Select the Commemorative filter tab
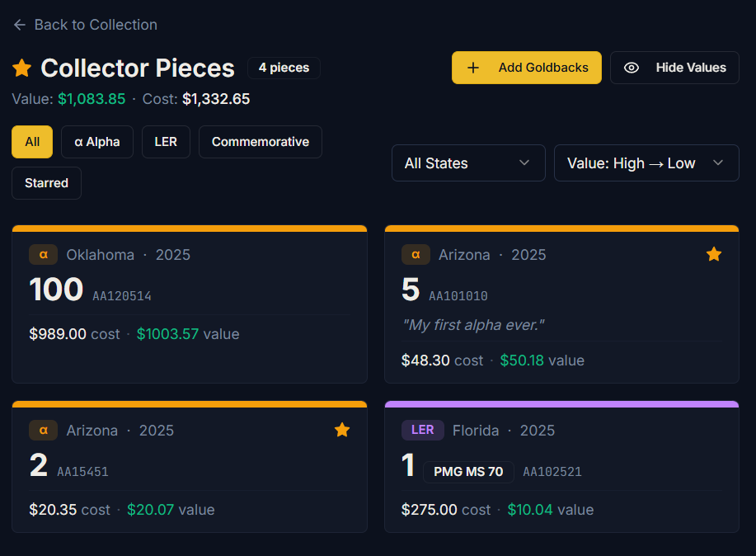 (260, 142)
